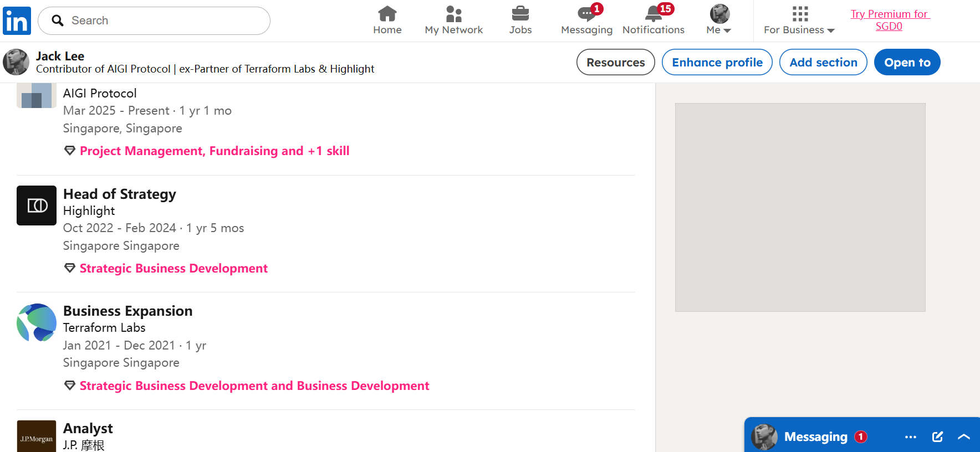This screenshot has height=452, width=980.
Task: Click the gray sidebar ad placeholder
Action: pos(800,207)
